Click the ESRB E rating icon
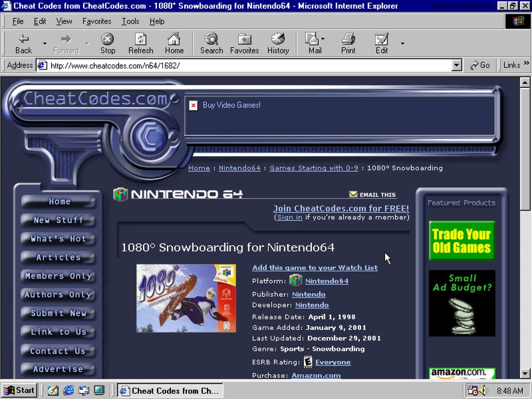The image size is (532, 399). point(307,362)
